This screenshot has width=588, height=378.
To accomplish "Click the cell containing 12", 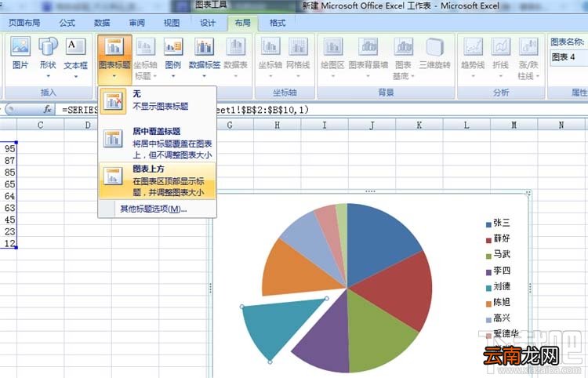I will [x=9, y=243].
